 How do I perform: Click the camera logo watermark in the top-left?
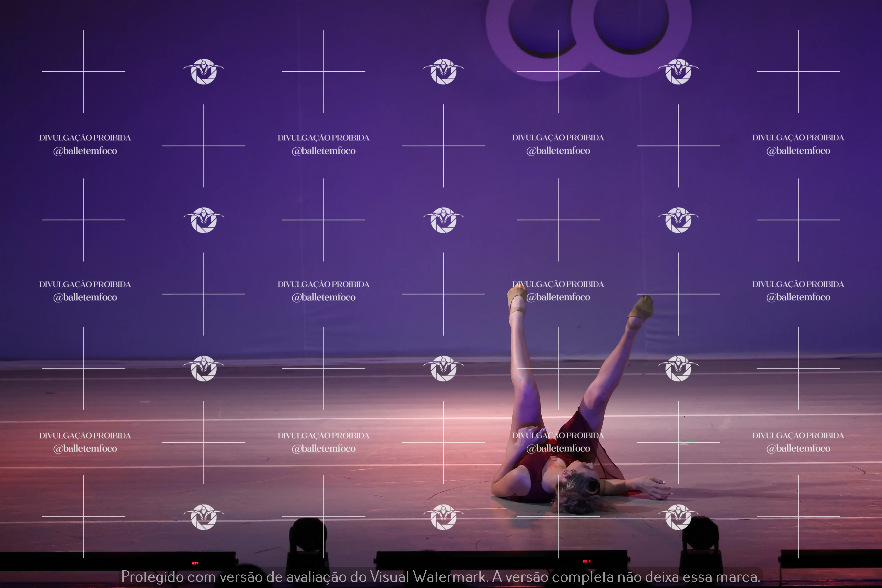204,71
